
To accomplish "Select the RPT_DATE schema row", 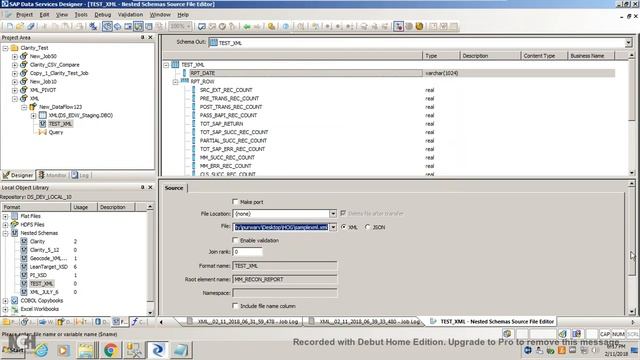I will click(390, 73).
